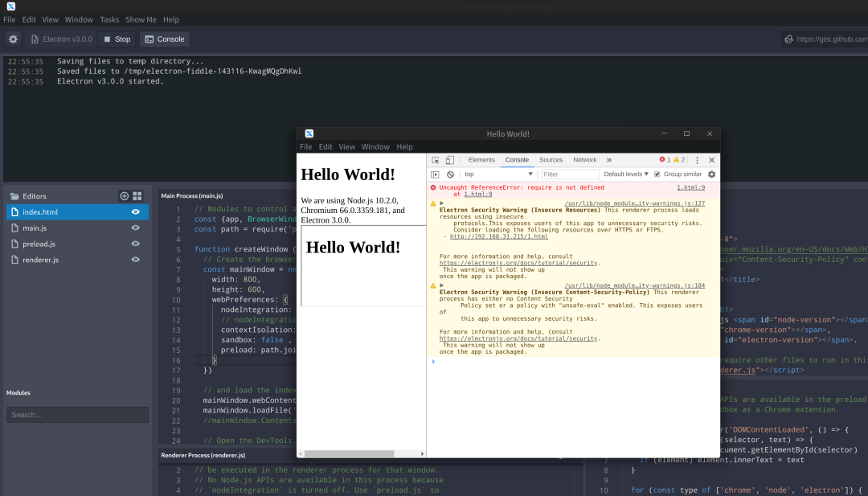The image size is (868, 496).
Task: Add a new editor with plus icon
Action: click(124, 196)
